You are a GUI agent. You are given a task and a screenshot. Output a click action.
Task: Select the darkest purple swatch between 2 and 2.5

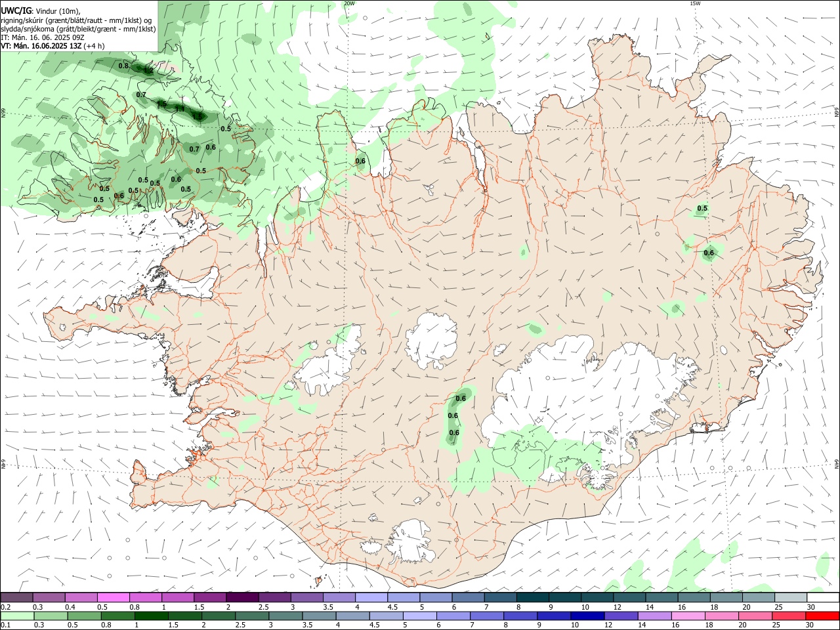pos(242,598)
